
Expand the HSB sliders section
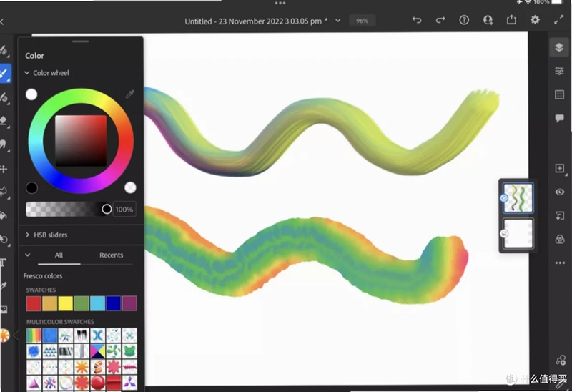27,235
